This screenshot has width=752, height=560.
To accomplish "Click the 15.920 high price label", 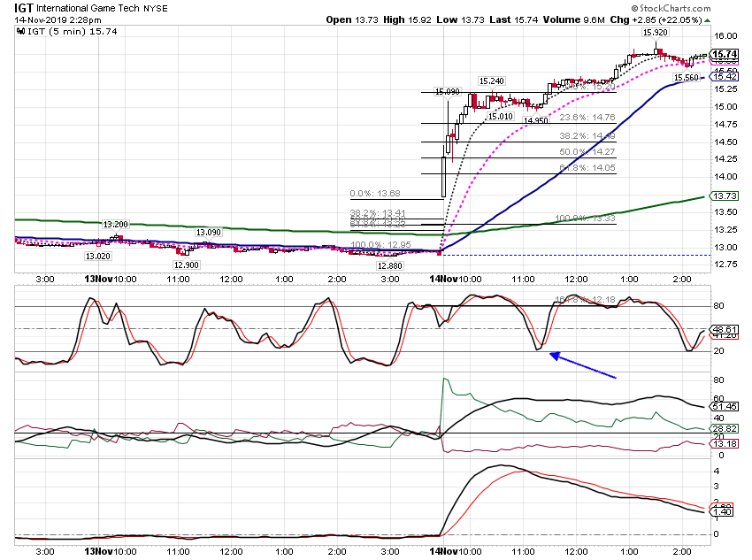I will 655,33.
